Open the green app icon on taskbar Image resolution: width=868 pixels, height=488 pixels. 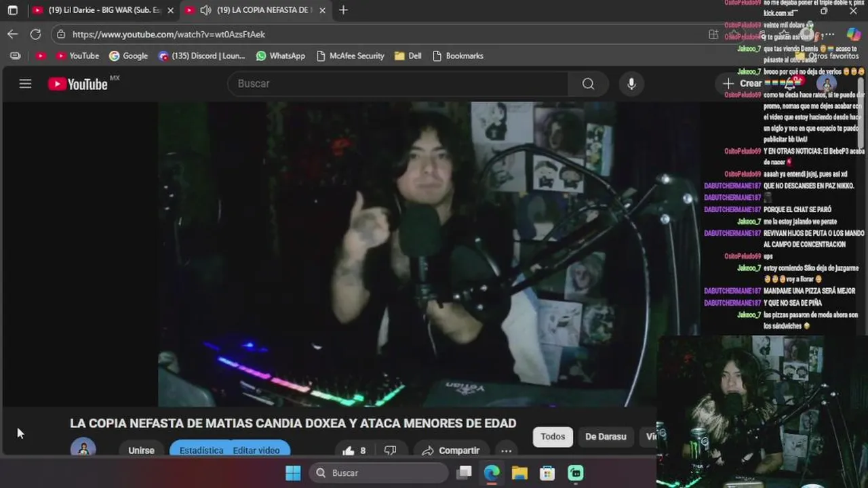coord(575,472)
